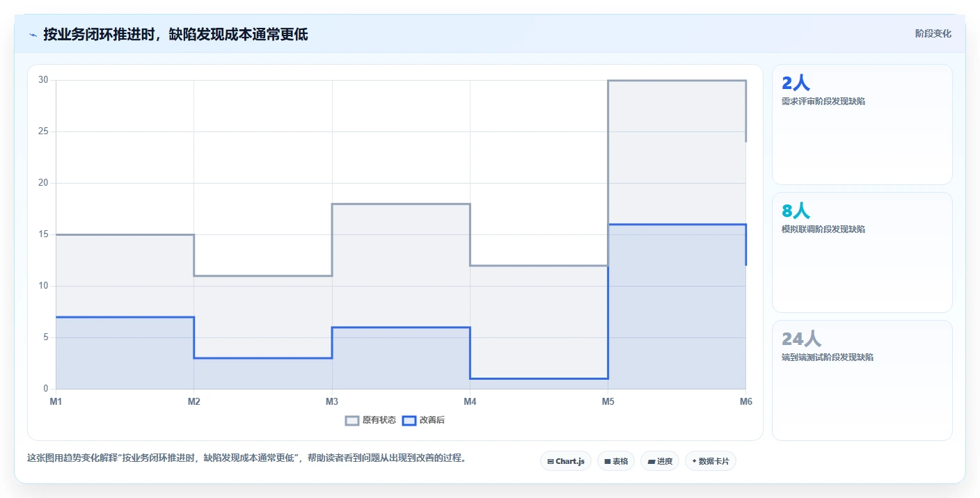
Task: Click the M3 axis label
Action: [x=332, y=401]
